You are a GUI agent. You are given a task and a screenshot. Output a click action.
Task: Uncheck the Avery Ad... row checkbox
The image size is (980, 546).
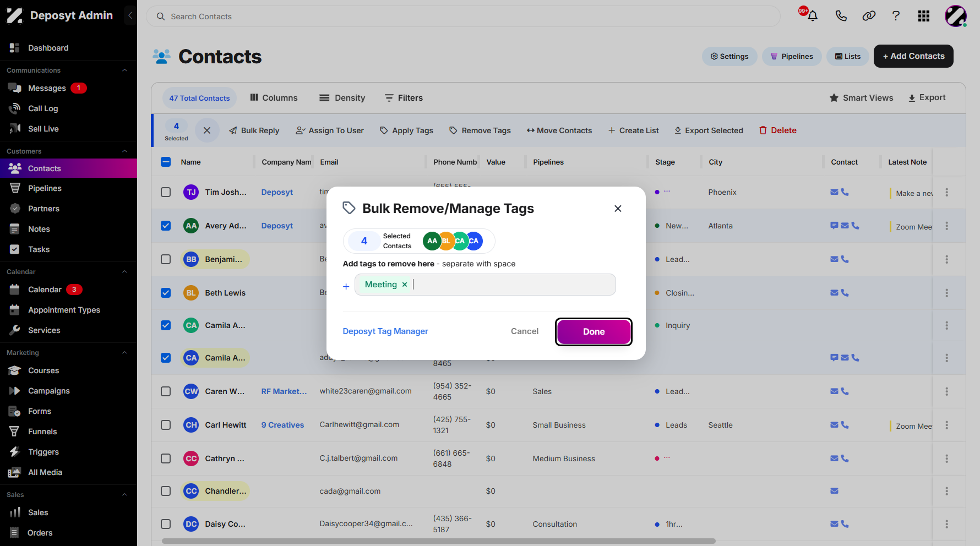click(x=166, y=226)
